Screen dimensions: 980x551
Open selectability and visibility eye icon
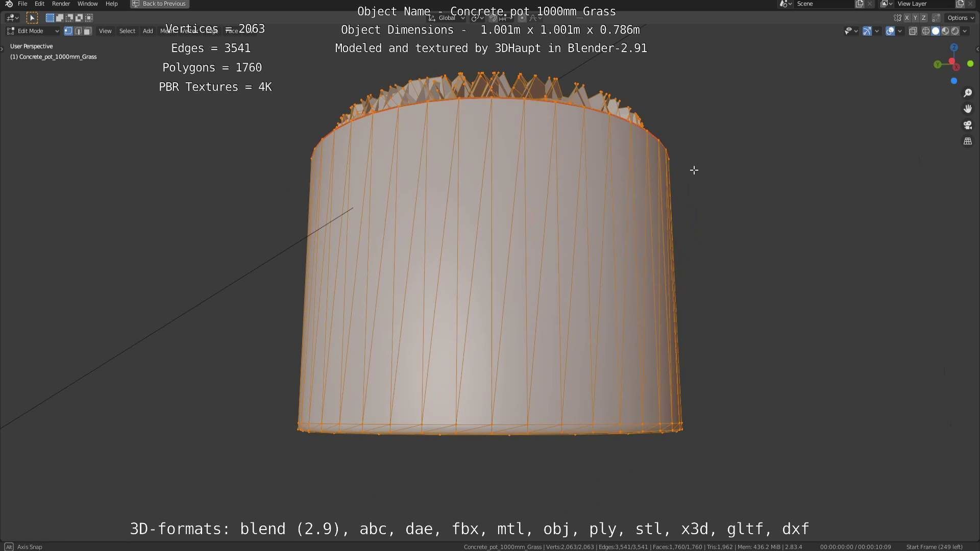tap(850, 31)
